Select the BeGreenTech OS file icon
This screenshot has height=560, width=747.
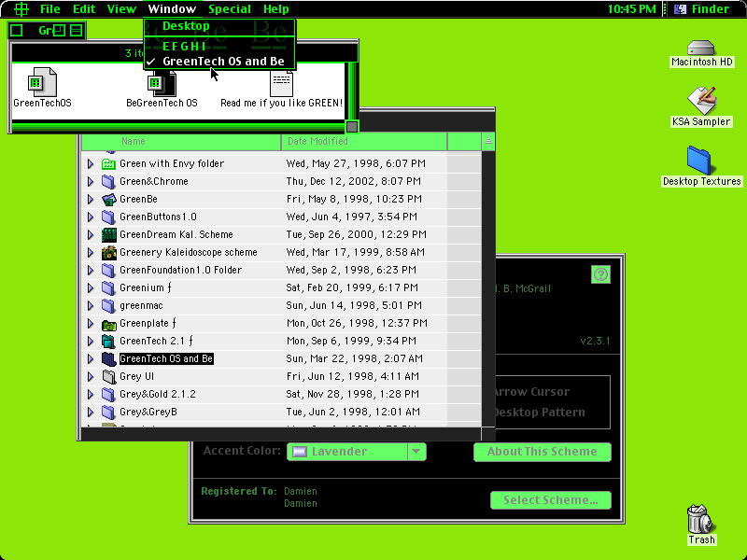[162, 84]
